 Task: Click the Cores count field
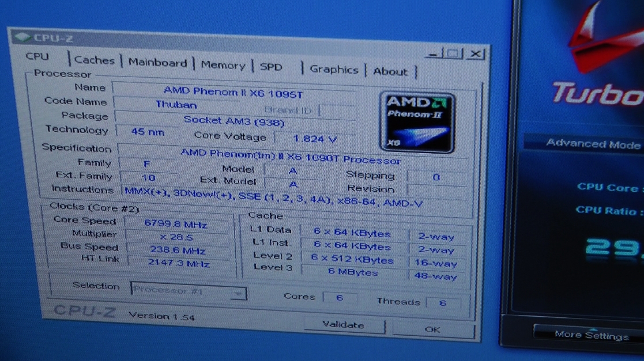pos(339,298)
